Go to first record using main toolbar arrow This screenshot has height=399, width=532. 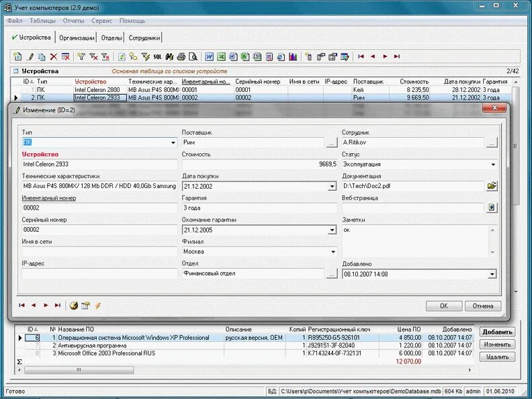pyautogui.click(x=361, y=56)
